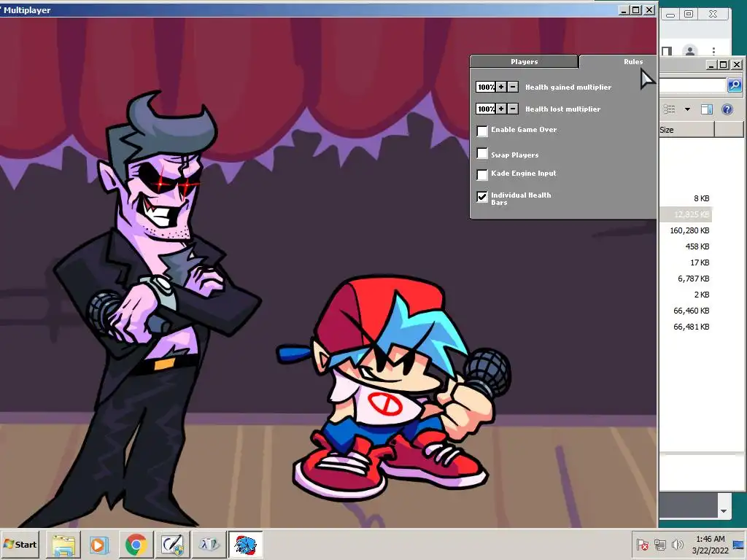The height and width of the screenshot is (560, 747).
Task: Switch to the Players tab
Action: [524, 61]
